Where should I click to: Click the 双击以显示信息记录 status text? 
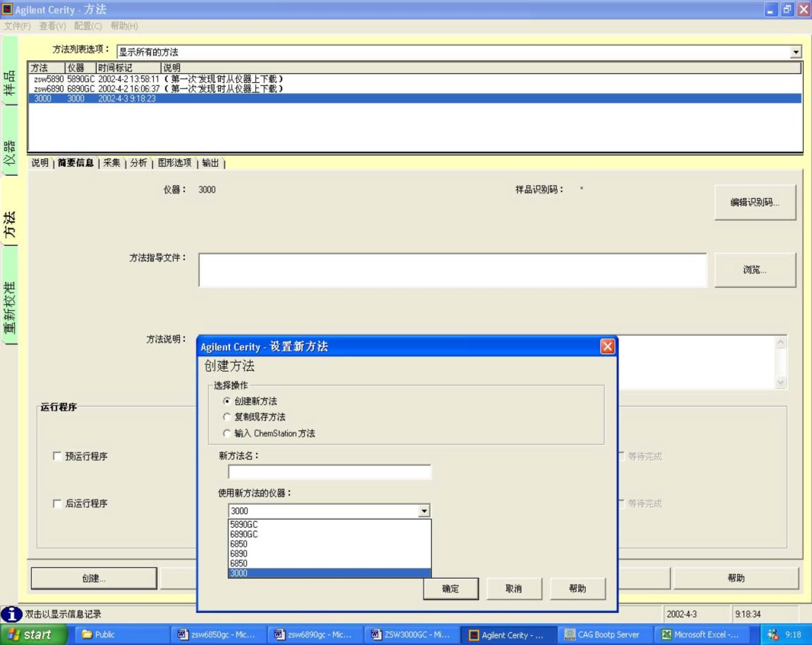click(63, 615)
